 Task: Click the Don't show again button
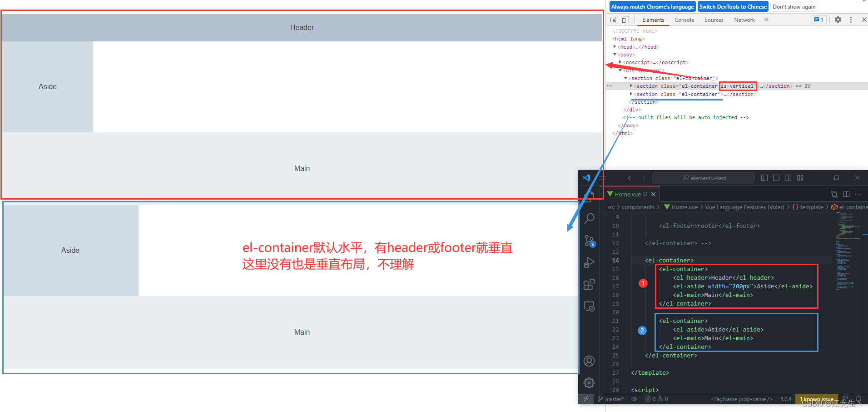pyautogui.click(x=794, y=6)
